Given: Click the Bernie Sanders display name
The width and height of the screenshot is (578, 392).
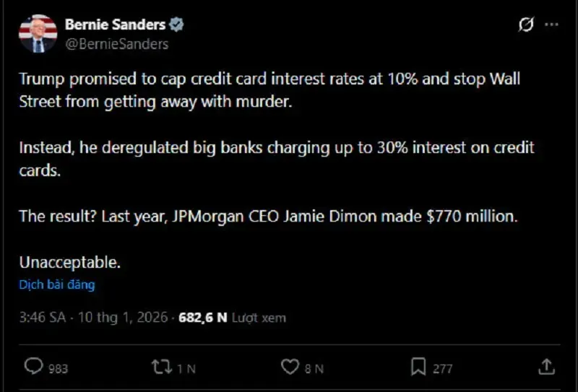Looking at the screenshot, I should (115, 25).
